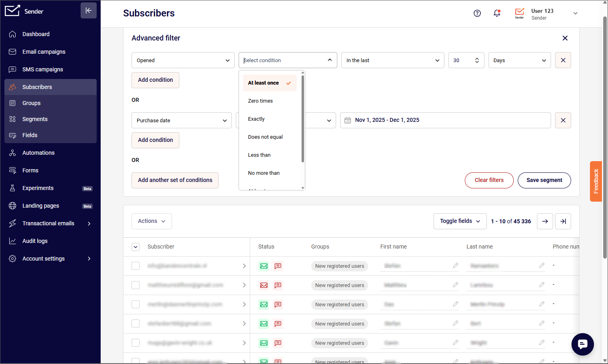608x364 pixels.
Task: Expand the Toggle fields dropdown
Action: coord(460,221)
